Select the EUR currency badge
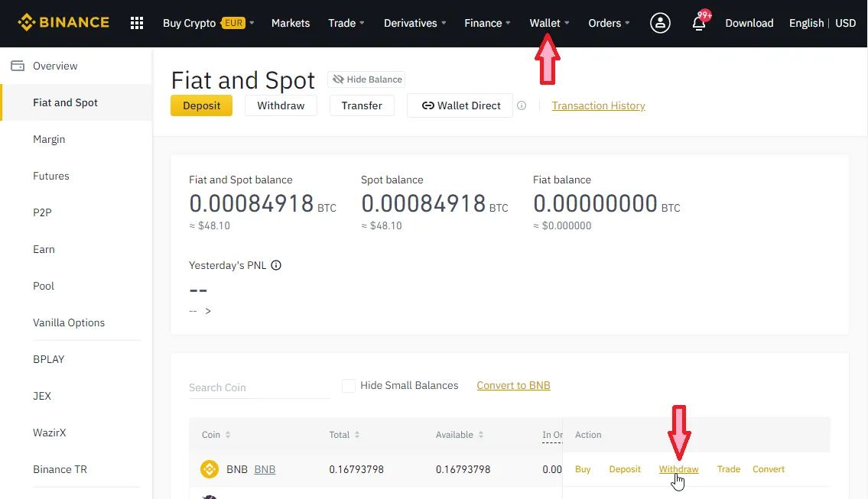Image resolution: width=868 pixels, height=499 pixels. (x=233, y=23)
